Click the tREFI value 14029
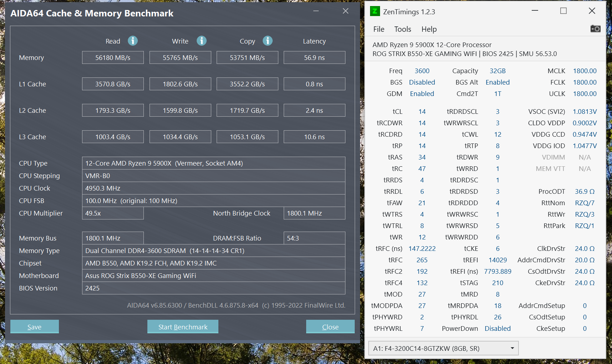 pos(497,260)
